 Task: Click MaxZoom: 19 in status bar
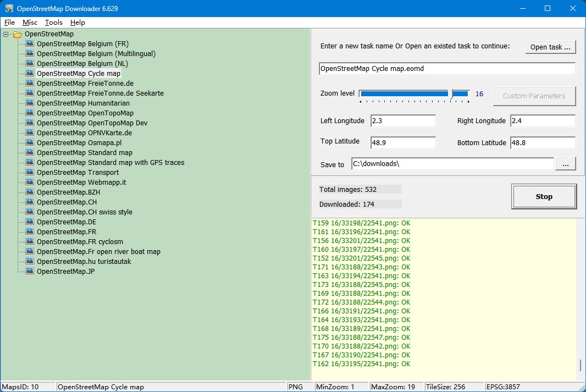(x=396, y=387)
